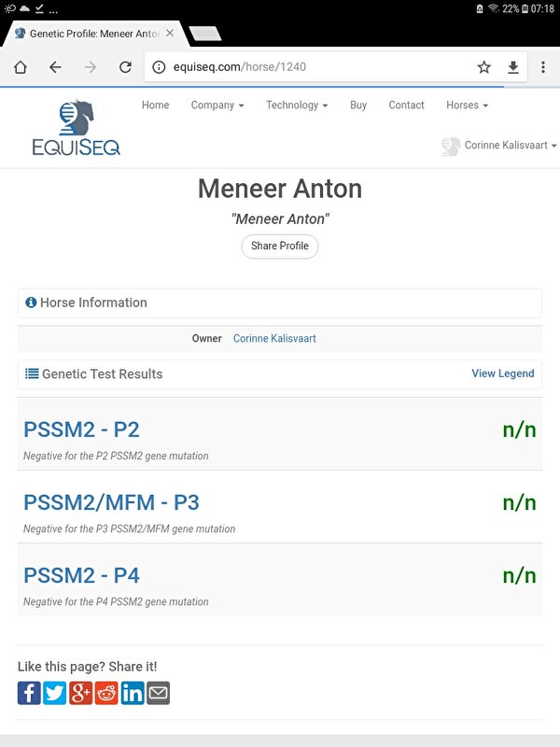The height and width of the screenshot is (747, 560).
Task: Open Chrome three-dot menu
Action: pos(542,67)
